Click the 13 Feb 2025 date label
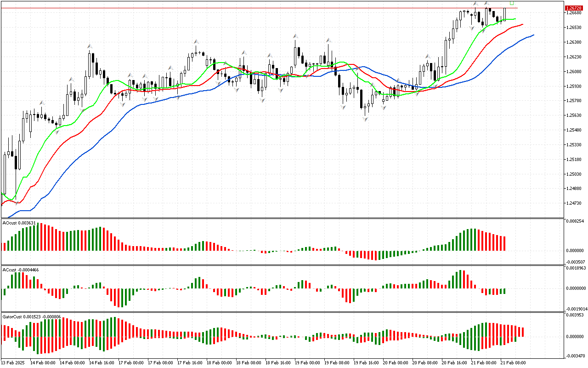The image size is (588, 368). [12, 362]
